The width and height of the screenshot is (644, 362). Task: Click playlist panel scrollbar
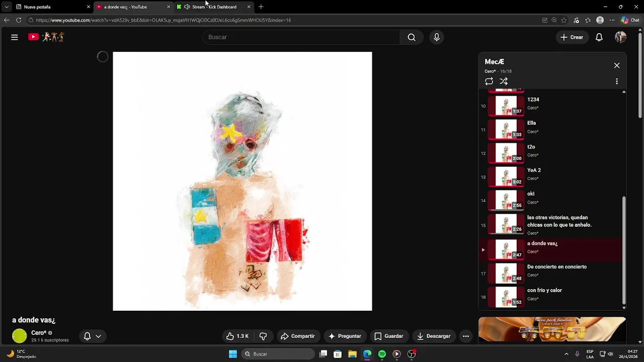coord(624,250)
